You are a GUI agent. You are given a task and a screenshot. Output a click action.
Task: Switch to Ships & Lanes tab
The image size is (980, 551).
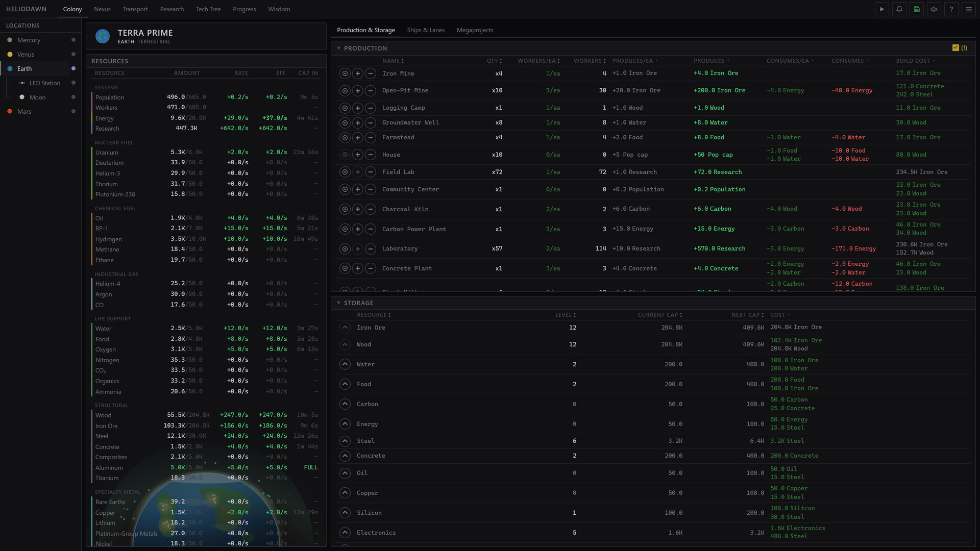point(426,30)
